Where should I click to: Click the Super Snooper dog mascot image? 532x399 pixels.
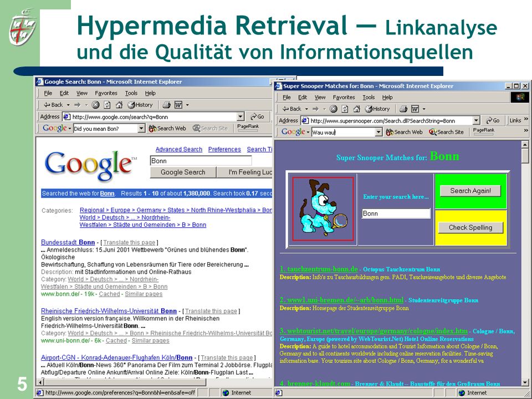pyautogui.click(x=323, y=209)
